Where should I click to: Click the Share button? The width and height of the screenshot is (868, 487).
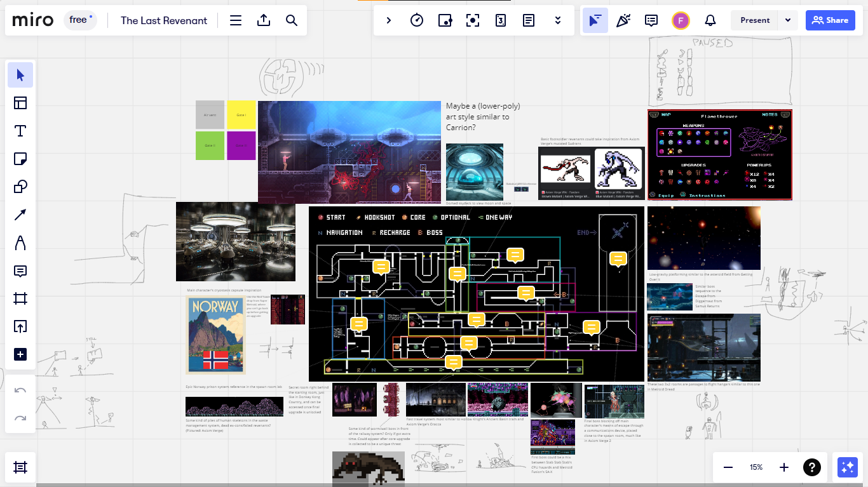[831, 20]
